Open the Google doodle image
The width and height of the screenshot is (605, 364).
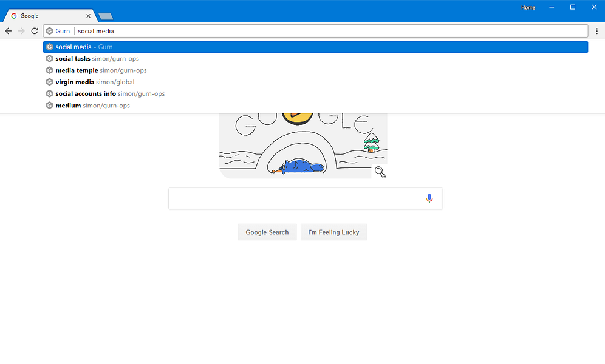303,146
